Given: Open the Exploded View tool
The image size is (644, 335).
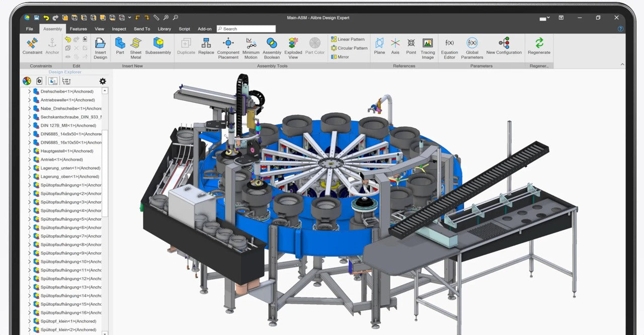Looking at the screenshot, I should (x=293, y=48).
